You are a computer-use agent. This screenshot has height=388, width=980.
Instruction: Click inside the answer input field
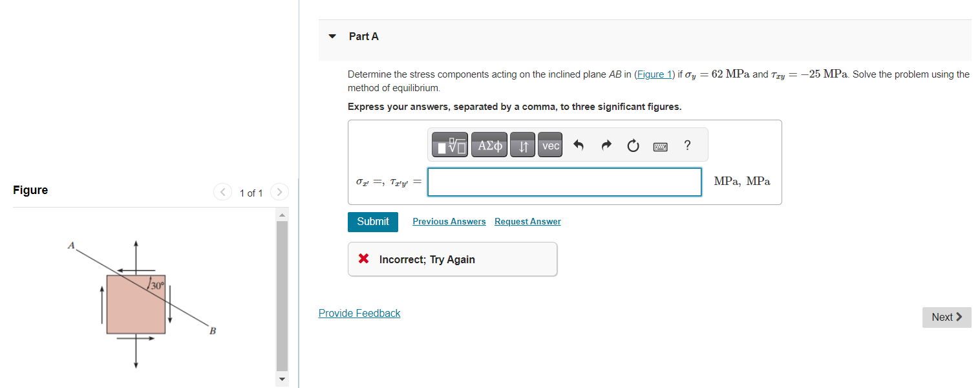[x=564, y=182]
